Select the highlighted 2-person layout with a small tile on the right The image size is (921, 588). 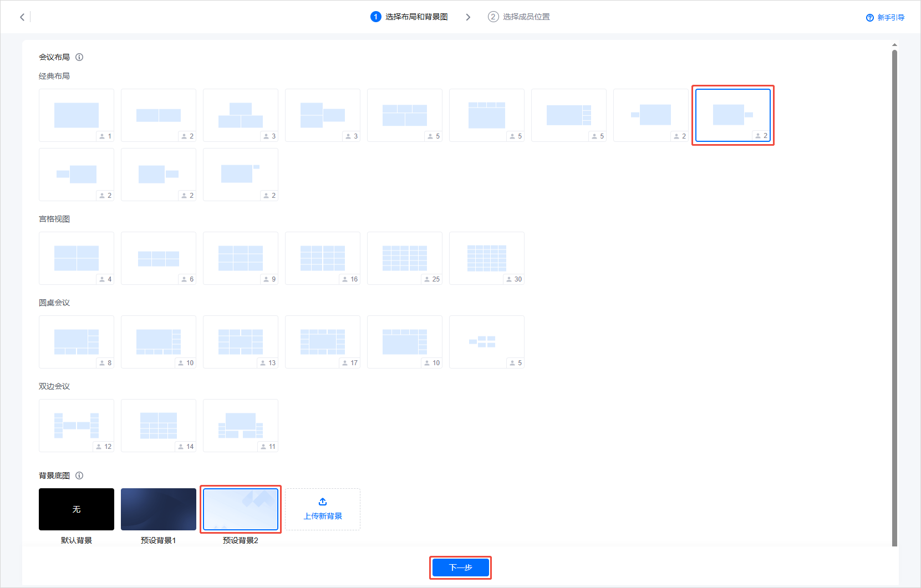pos(733,115)
